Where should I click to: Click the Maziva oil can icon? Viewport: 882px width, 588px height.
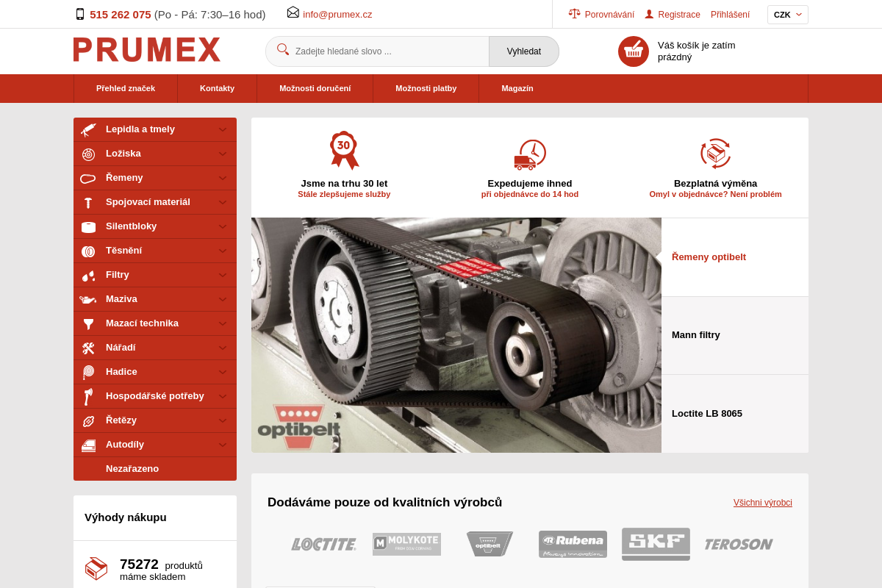click(88, 299)
